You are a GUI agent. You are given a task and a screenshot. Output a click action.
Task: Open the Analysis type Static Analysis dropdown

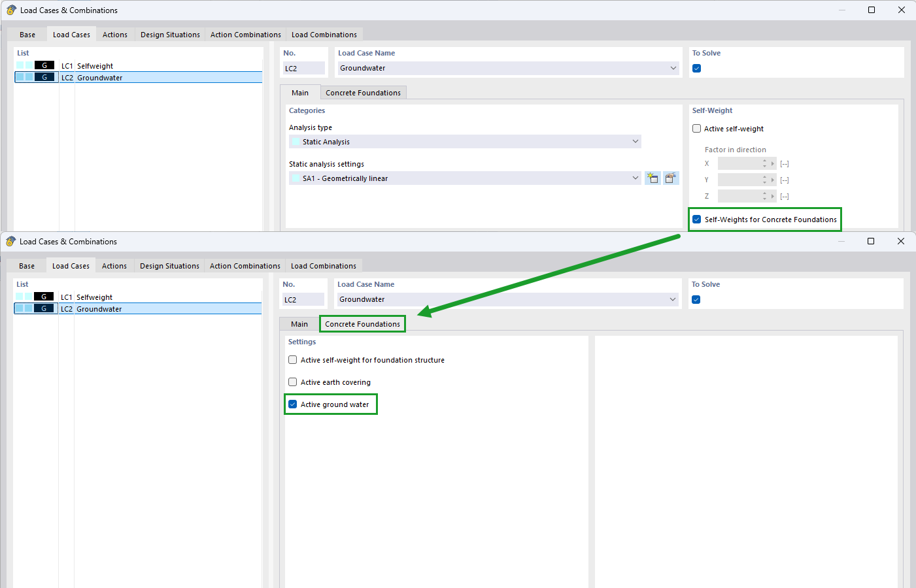[x=465, y=142]
